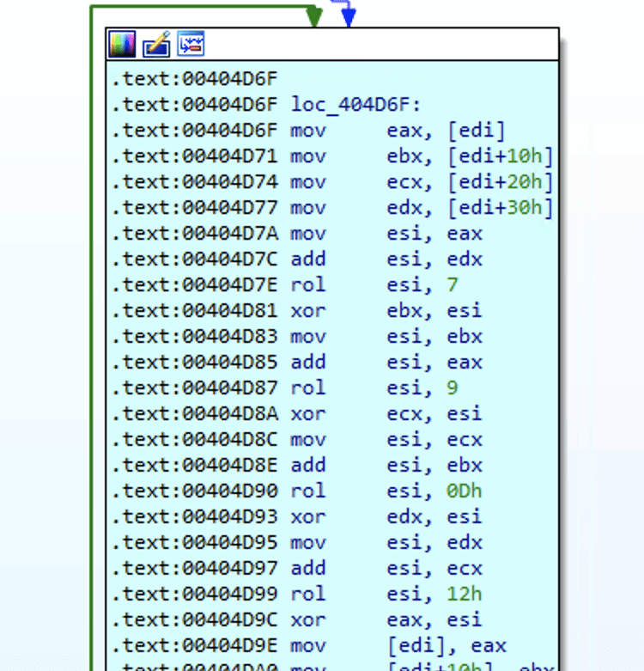This screenshot has width=644, height=671.
Task: Click the first .text:00404D6F address line
Action: (x=194, y=79)
